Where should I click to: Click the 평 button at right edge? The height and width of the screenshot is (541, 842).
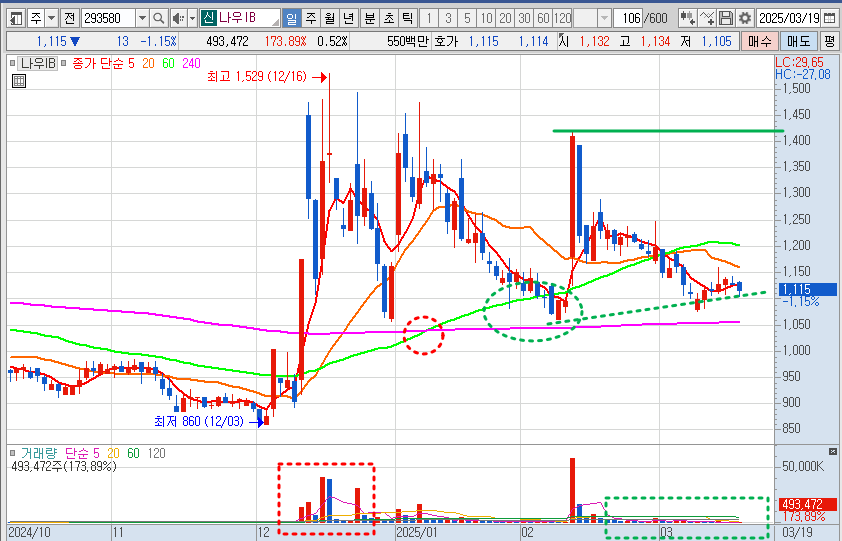tap(830, 41)
